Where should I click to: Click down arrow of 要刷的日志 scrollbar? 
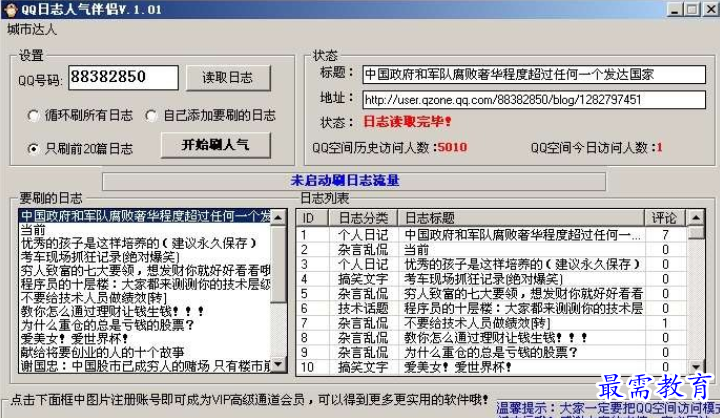(278, 365)
